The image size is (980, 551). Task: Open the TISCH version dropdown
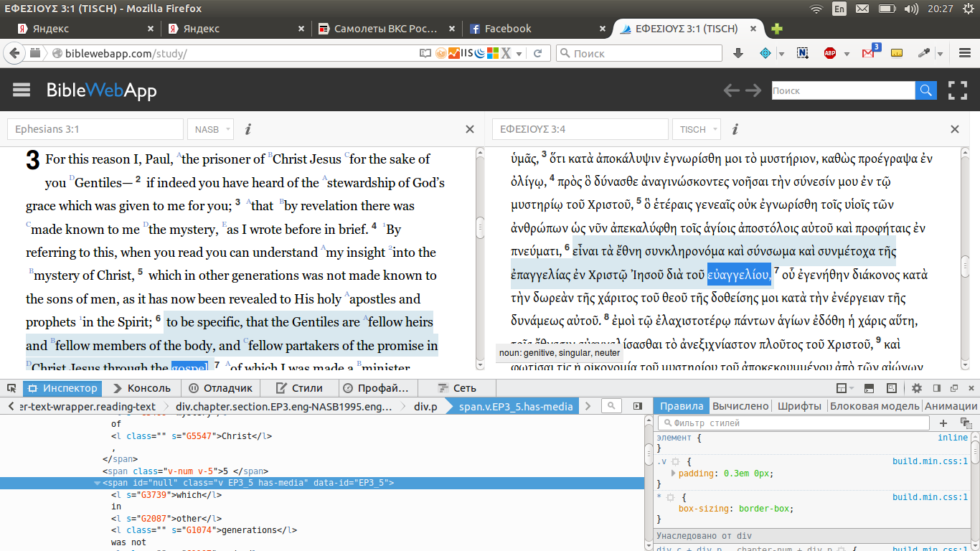(697, 129)
